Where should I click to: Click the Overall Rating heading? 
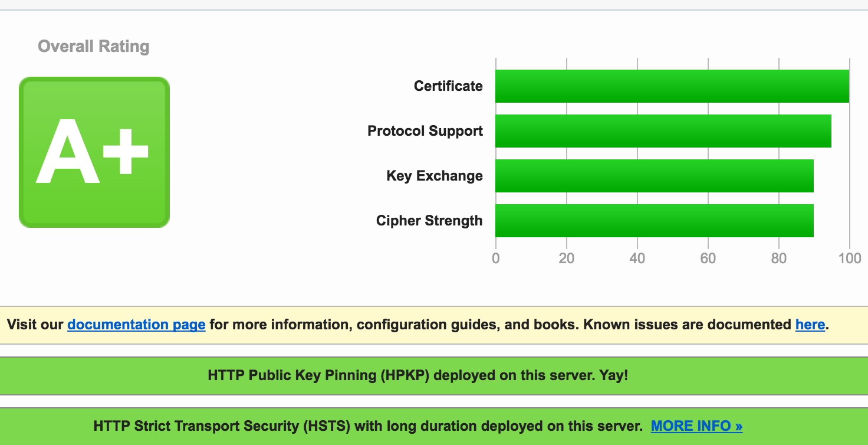pos(93,47)
